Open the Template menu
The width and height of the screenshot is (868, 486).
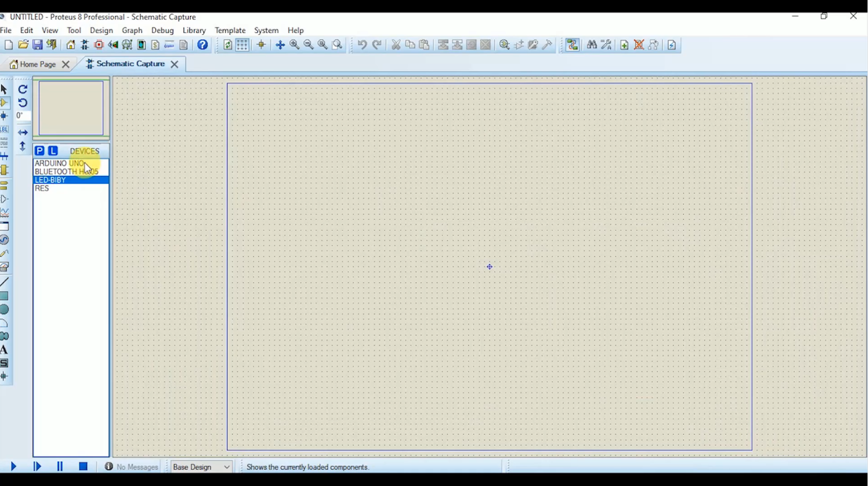tap(230, 30)
